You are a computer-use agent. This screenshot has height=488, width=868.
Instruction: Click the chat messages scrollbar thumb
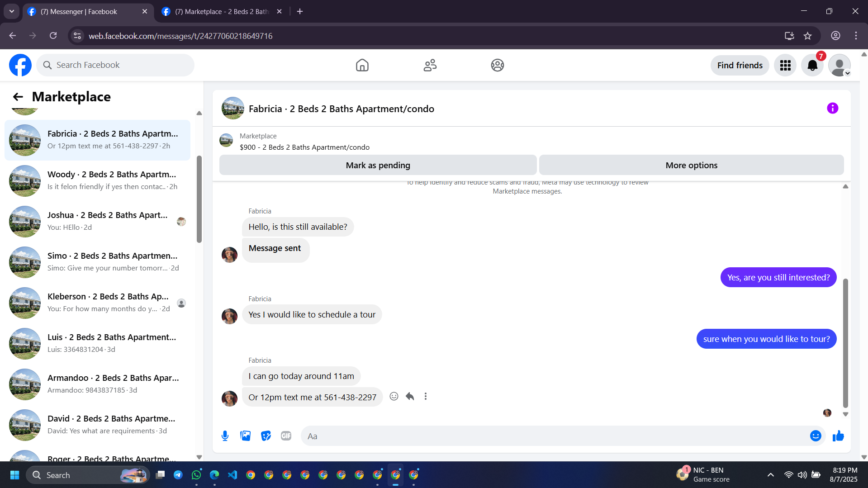tap(845, 343)
